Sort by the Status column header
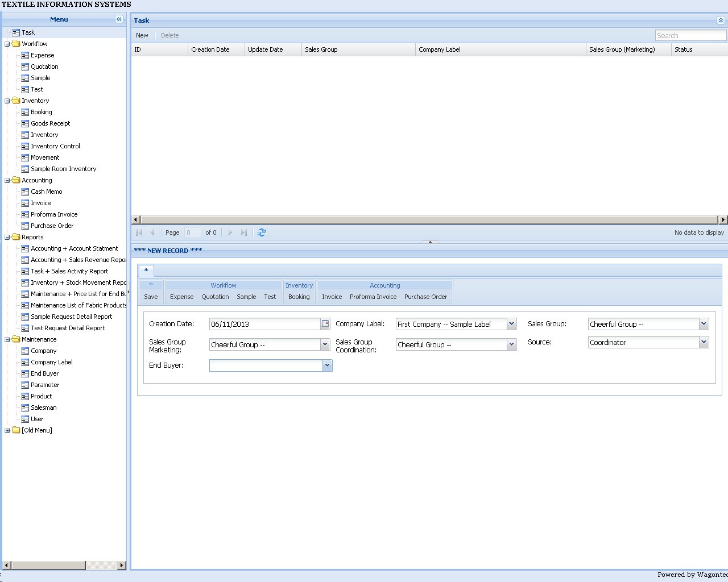The width and height of the screenshot is (728, 582). click(x=700, y=49)
